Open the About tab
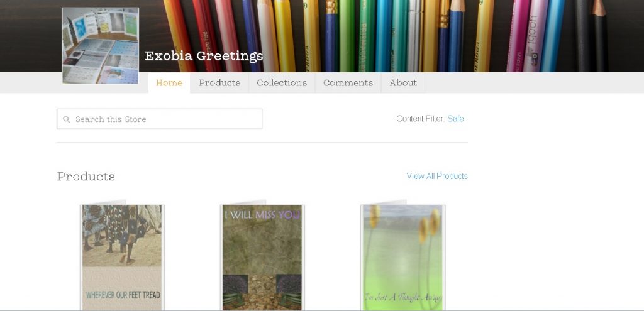Image resolution: width=644 pixels, height=311 pixels. point(403,83)
